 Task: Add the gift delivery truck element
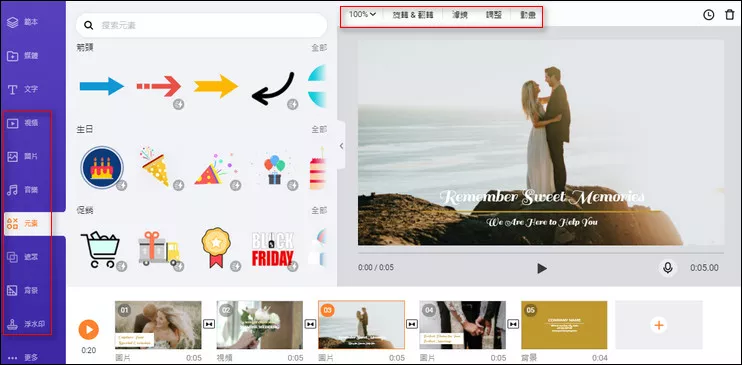coord(159,249)
